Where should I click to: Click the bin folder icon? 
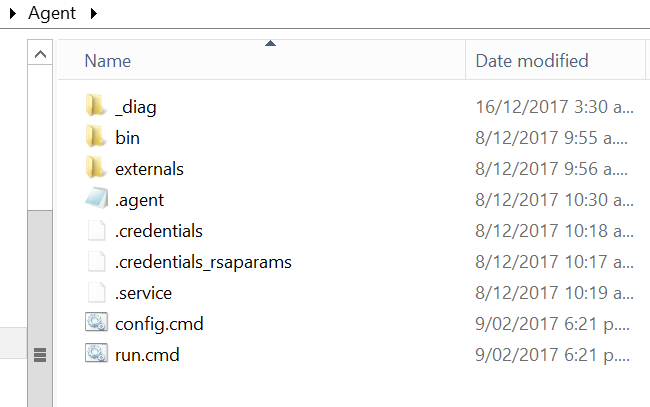(x=96, y=137)
